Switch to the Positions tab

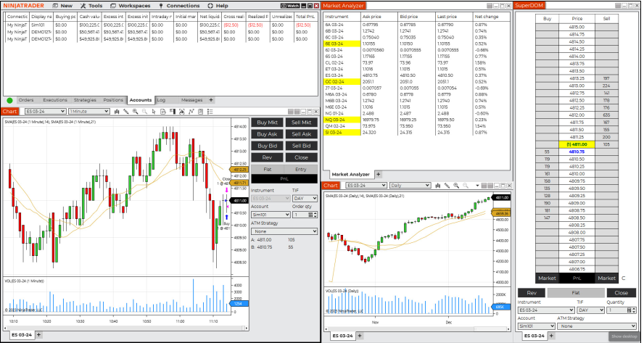click(113, 100)
